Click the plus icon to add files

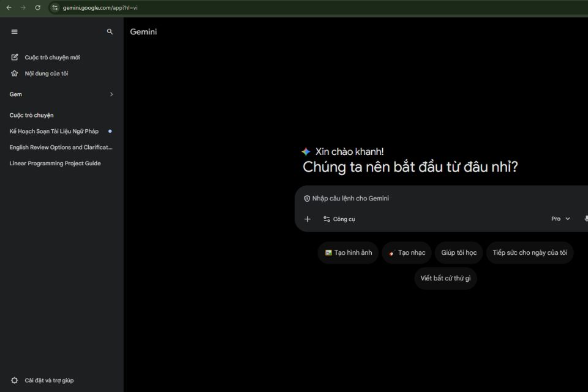tap(307, 219)
